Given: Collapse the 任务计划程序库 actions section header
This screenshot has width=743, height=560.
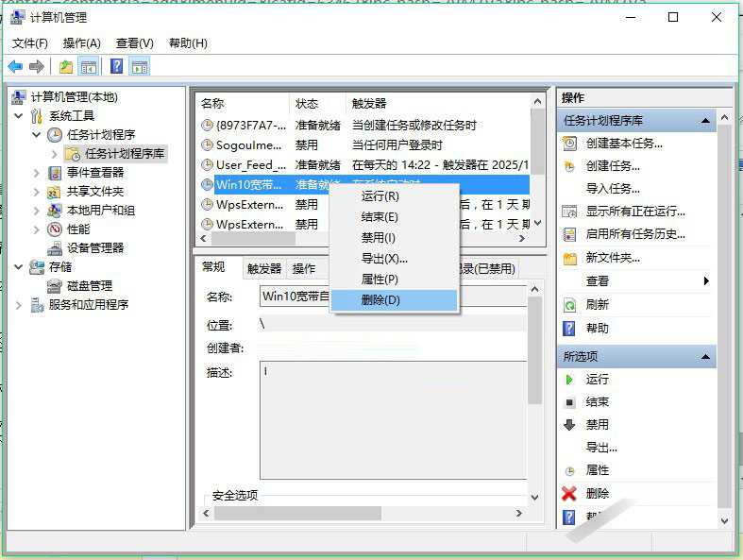Looking at the screenshot, I should click(x=705, y=121).
